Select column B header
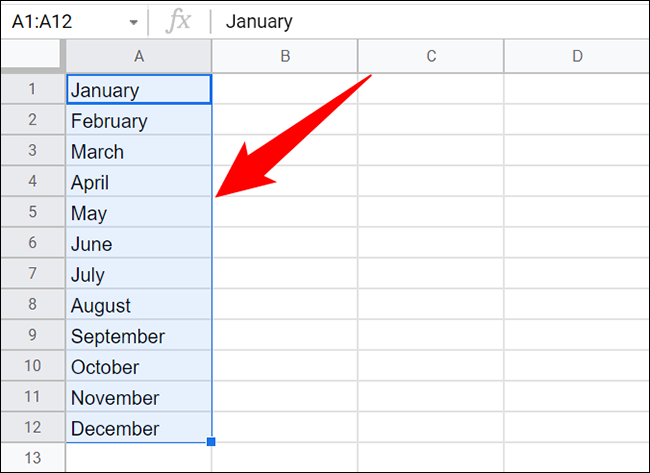The width and height of the screenshot is (650, 473). coord(285,57)
